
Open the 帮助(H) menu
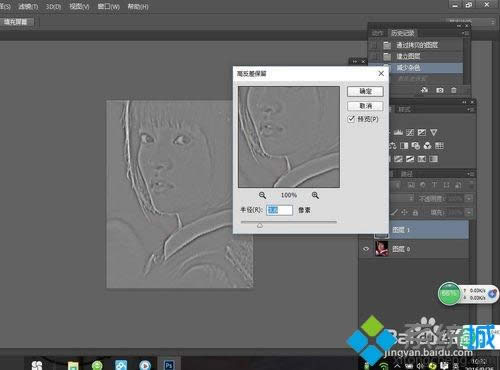click(x=138, y=6)
